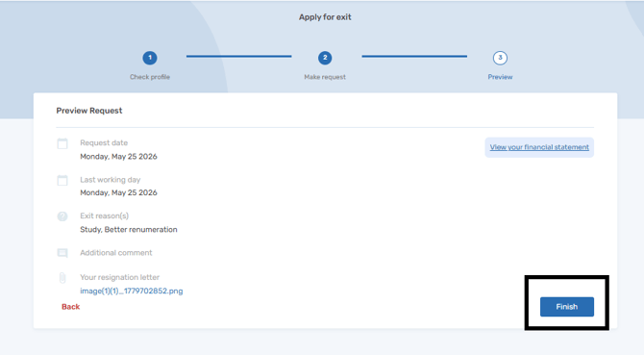Click the resignation letter paperclip icon
This screenshot has width=644, height=355.
pyautogui.click(x=62, y=278)
